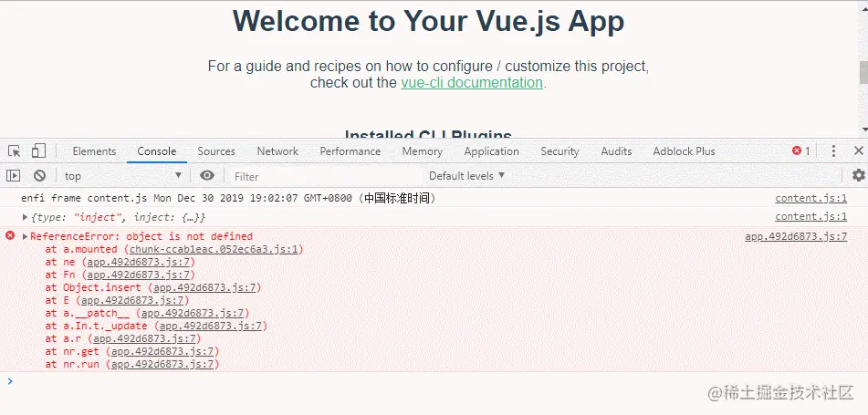
Task: Open the Default levels dropdown
Action: tap(466, 176)
